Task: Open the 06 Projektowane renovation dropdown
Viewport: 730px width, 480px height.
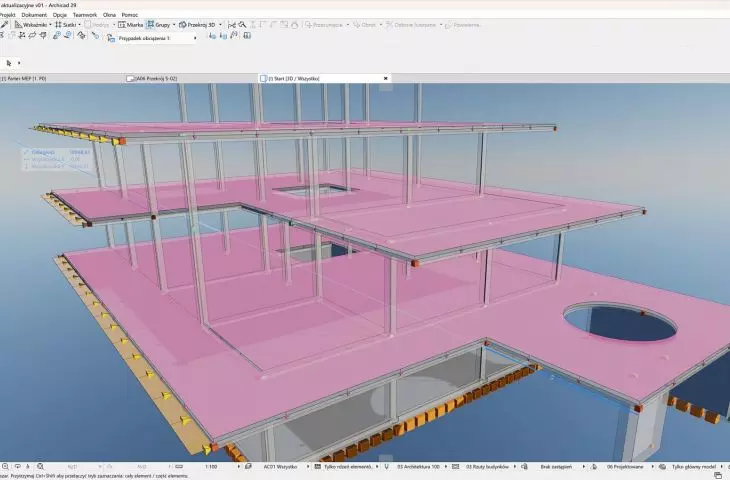Action: [x=629, y=466]
